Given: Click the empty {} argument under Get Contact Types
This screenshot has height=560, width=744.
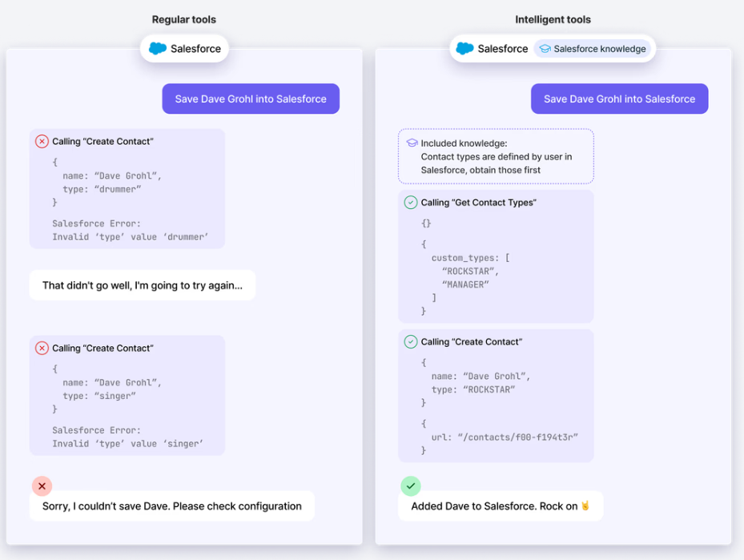Looking at the screenshot, I should [x=426, y=223].
